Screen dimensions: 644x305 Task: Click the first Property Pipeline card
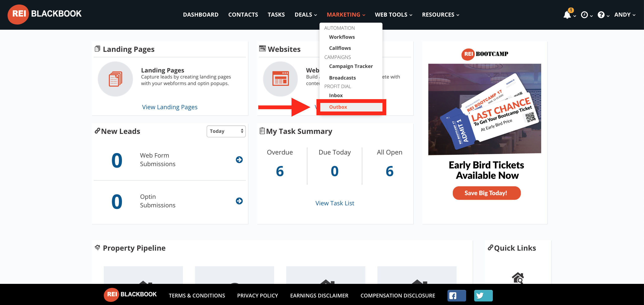143,275
